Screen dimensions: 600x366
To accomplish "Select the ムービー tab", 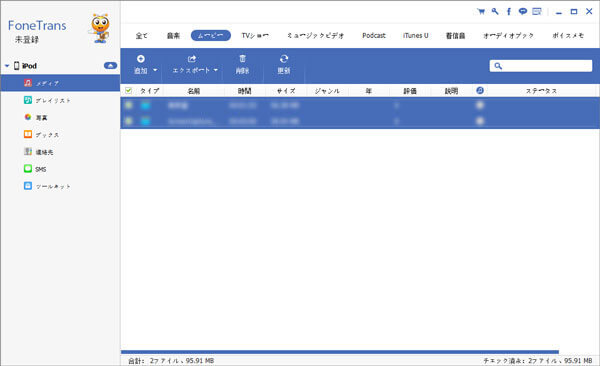I will (x=210, y=36).
